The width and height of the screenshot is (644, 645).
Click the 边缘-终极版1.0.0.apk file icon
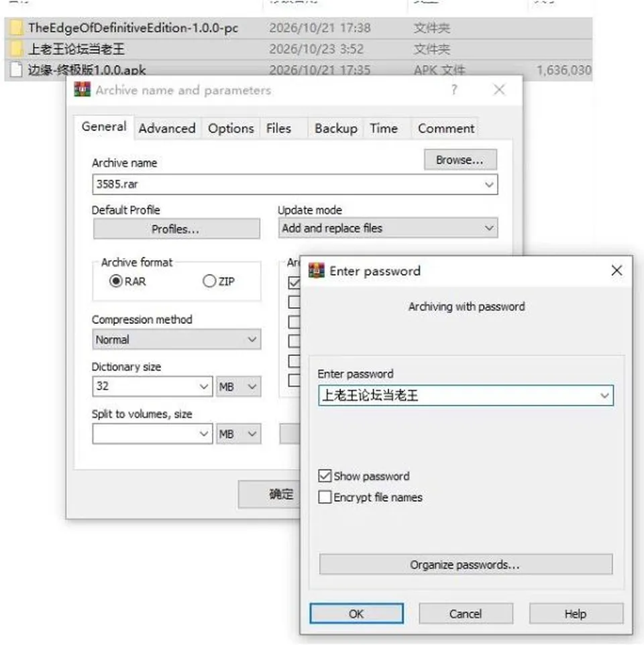[15, 70]
